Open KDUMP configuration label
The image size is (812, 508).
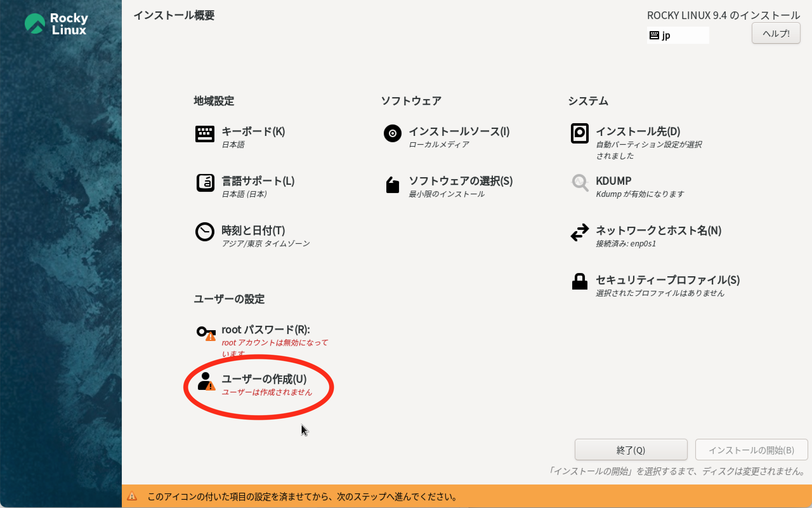click(613, 181)
